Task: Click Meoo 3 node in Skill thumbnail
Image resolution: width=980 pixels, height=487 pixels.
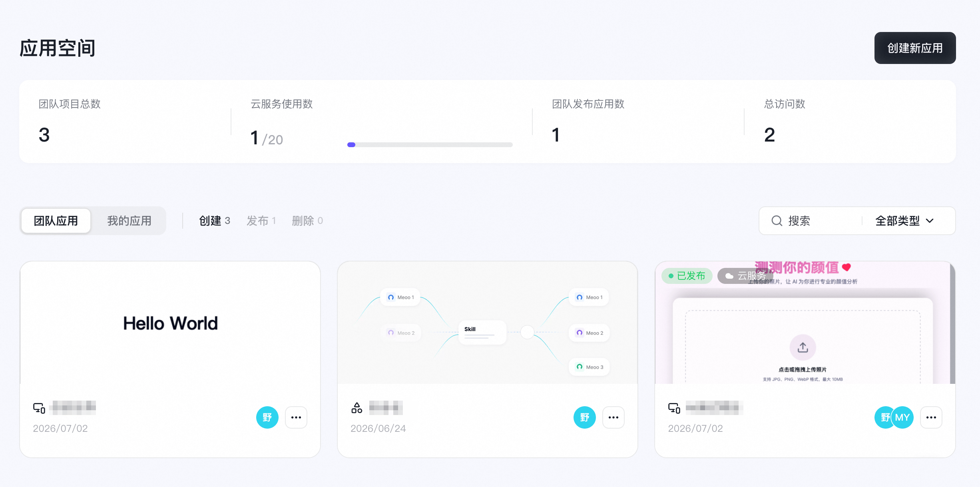Action: [x=589, y=367]
